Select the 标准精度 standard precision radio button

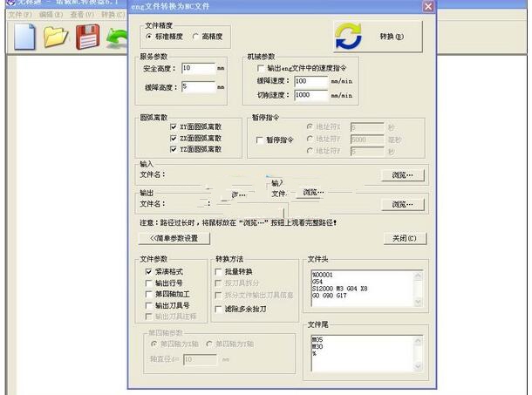coord(148,37)
